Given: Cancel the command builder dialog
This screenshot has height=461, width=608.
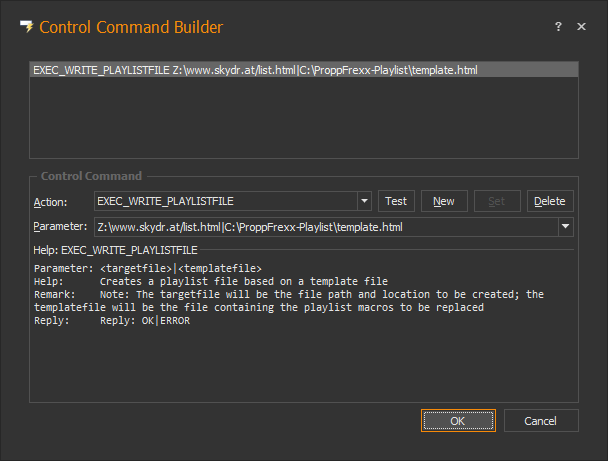Looking at the screenshot, I should pos(541,421).
